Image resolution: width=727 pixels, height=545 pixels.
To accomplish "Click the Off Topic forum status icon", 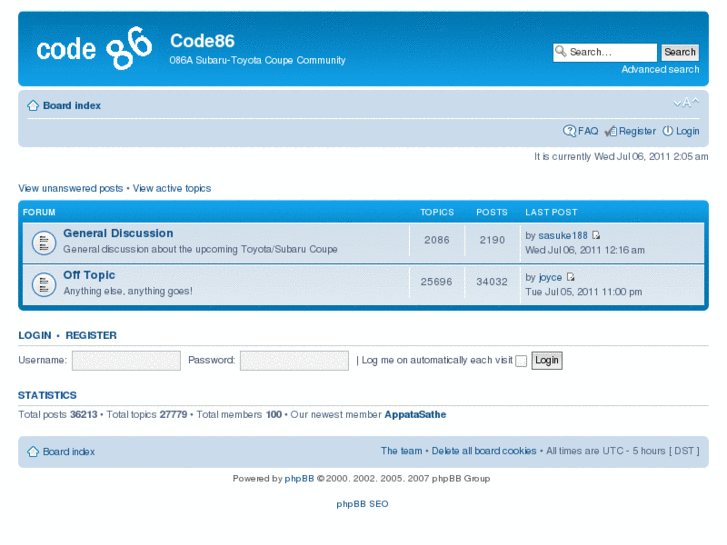I will [x=44, y=284].
